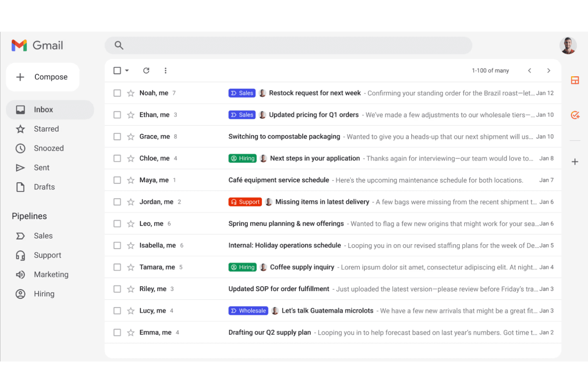Toggle the select-all checkbox in toolbar

pos(117,70)
